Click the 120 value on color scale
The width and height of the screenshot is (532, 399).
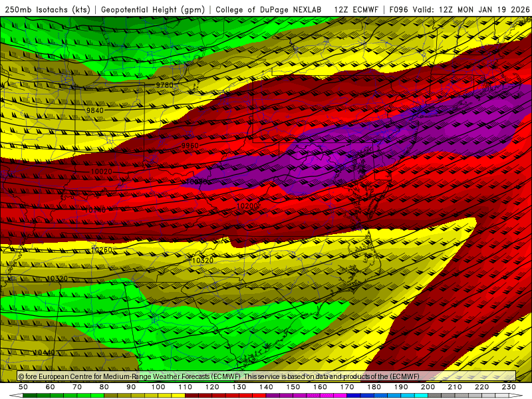[212, 387]
